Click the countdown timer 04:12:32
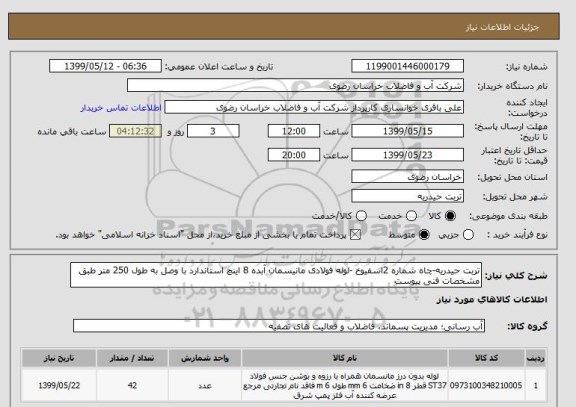The image size is (576, 407). 135,131
